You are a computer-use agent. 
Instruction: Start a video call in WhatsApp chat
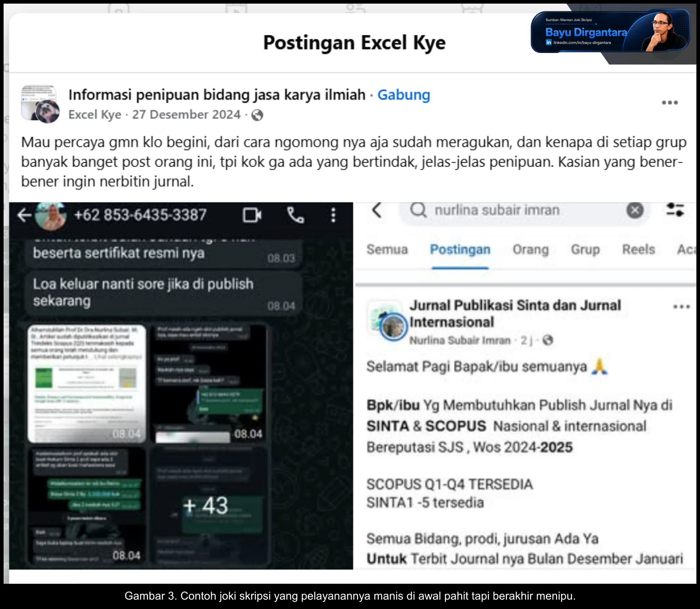252,215
